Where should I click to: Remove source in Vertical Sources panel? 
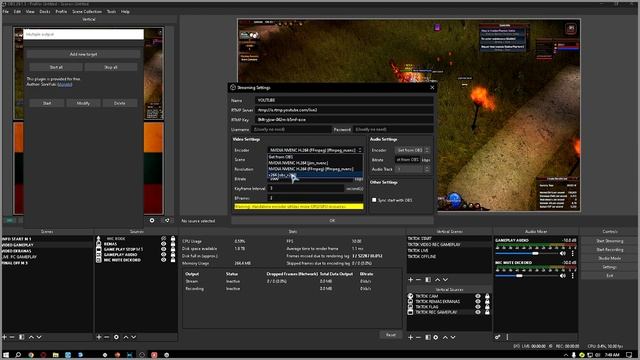418,338
